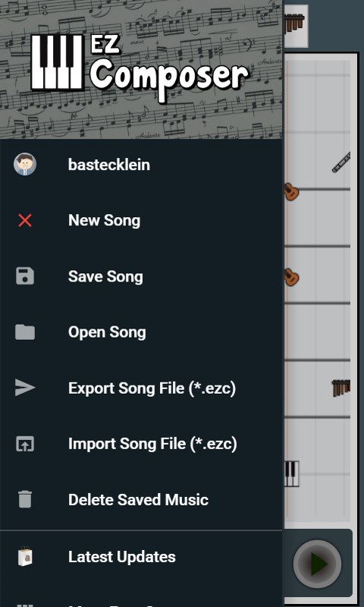Select the New Song menu entry
The height and width of the screenshot is (607, 364).
[x=141, y=221]
